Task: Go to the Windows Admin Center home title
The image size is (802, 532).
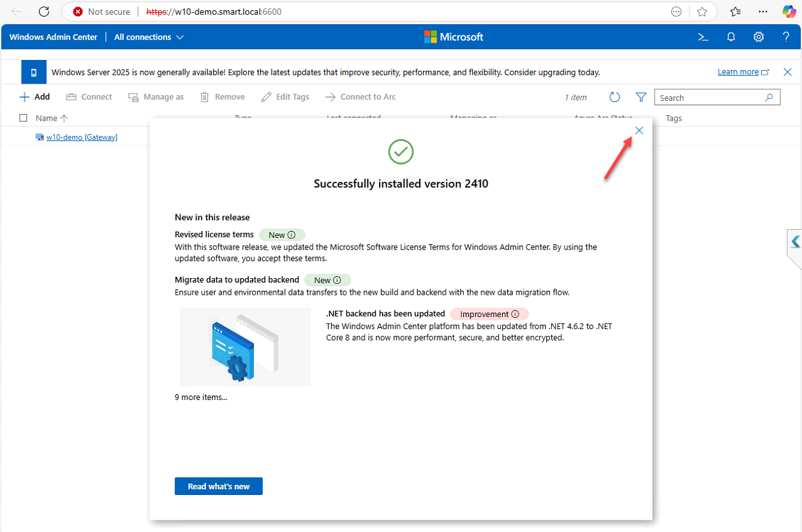Action: pyautogui.click(x=54, y=37)
